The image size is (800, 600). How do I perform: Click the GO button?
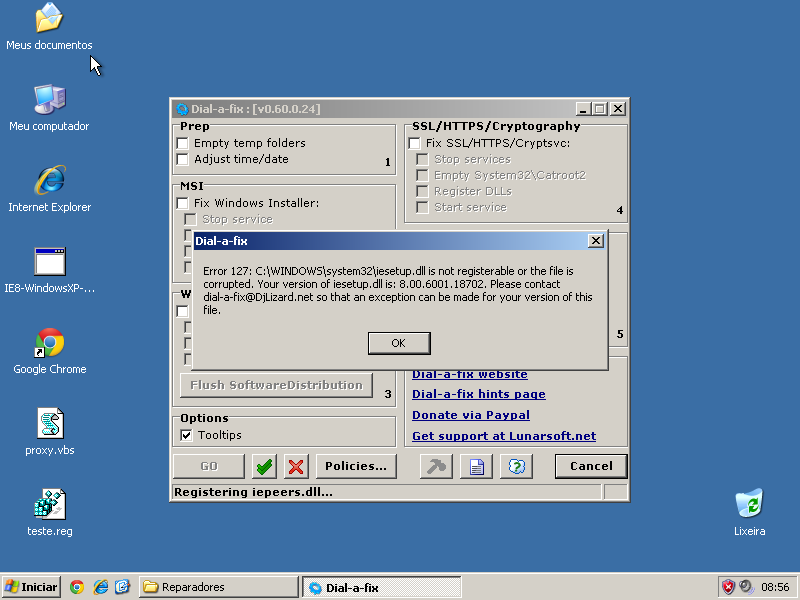(x=209, y=466)
